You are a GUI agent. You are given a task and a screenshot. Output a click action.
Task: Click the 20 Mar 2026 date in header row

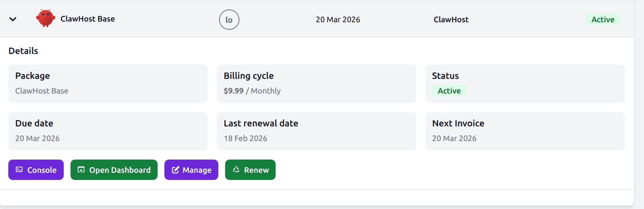[338, 20]
